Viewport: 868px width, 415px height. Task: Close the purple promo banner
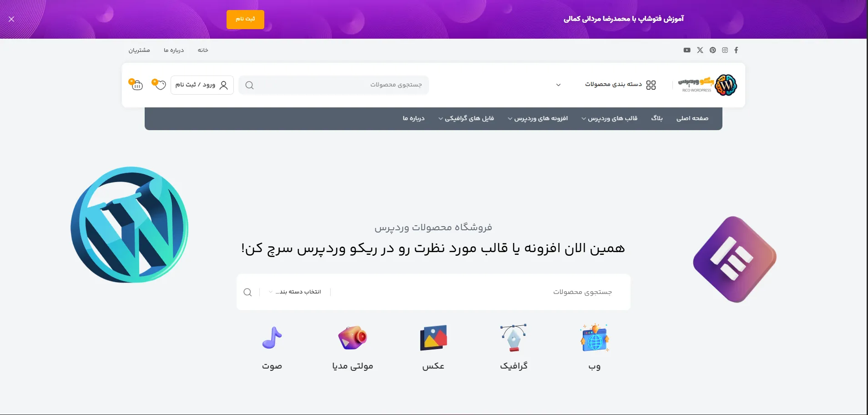click(x=11, y=19)
